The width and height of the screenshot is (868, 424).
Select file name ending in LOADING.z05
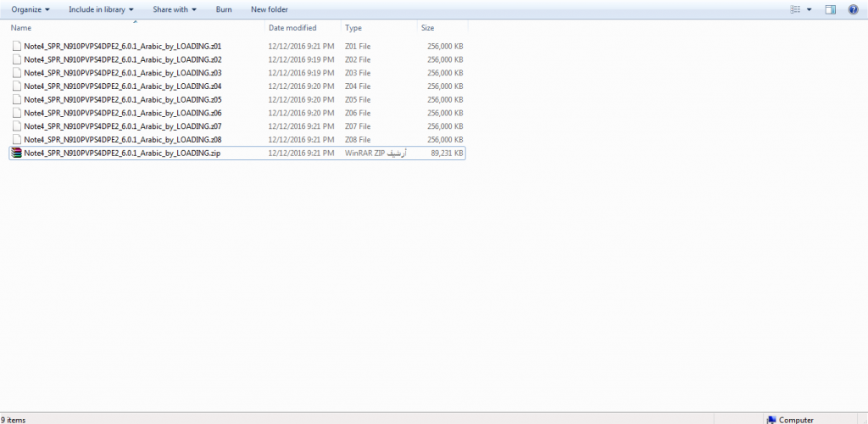tap(123, 99)
